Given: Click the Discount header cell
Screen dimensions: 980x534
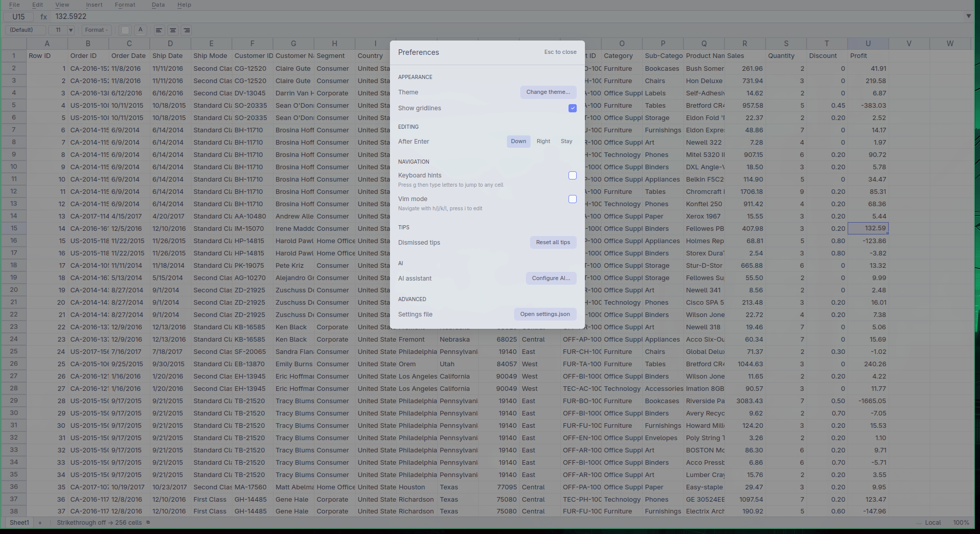Looking at the screenshot, I should point(827,56).
